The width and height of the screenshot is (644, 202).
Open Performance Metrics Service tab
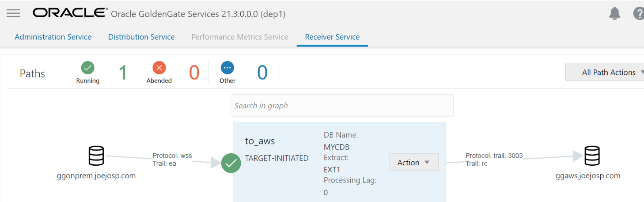(240, 37)
